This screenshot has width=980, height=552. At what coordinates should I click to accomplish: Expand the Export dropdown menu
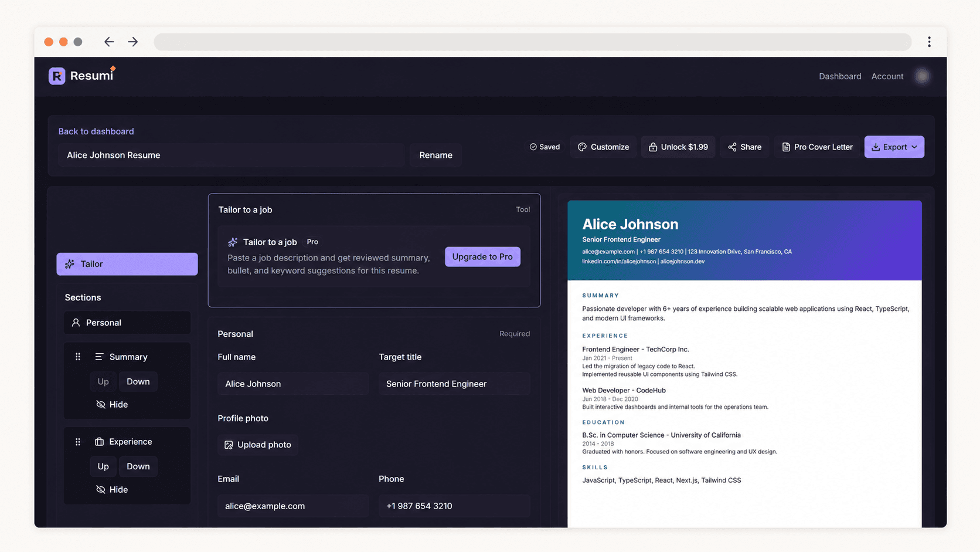click(894, 147)
